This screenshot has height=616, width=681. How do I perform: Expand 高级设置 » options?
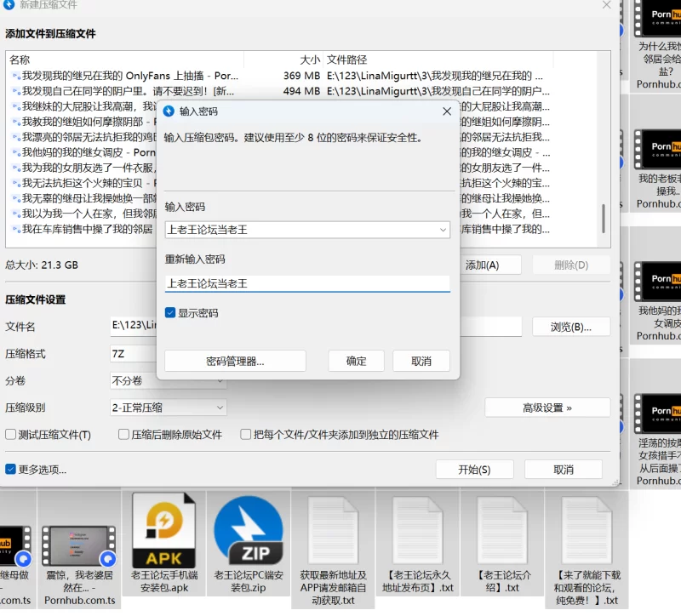point(547,408)
